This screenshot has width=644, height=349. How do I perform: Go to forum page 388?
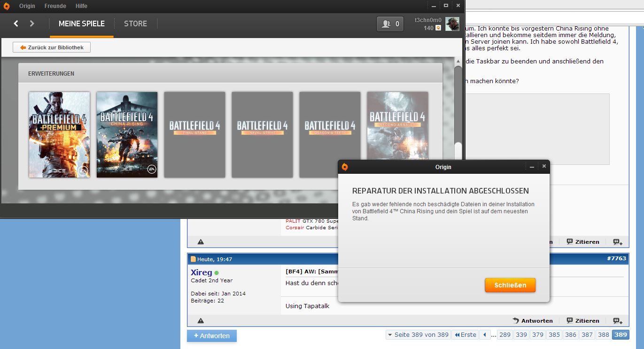pos(604,335)
